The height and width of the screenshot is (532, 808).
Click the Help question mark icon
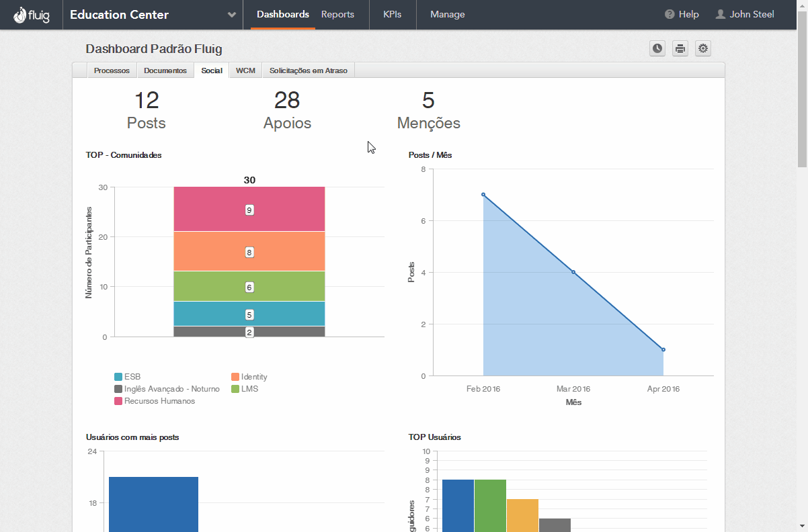(x=670, y=14)
